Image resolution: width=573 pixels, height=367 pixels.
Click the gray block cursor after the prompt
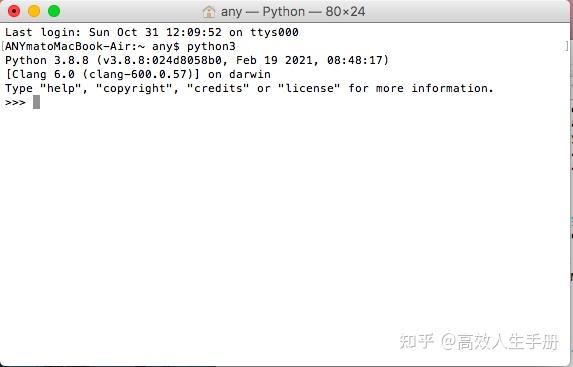tap(36, 102)
